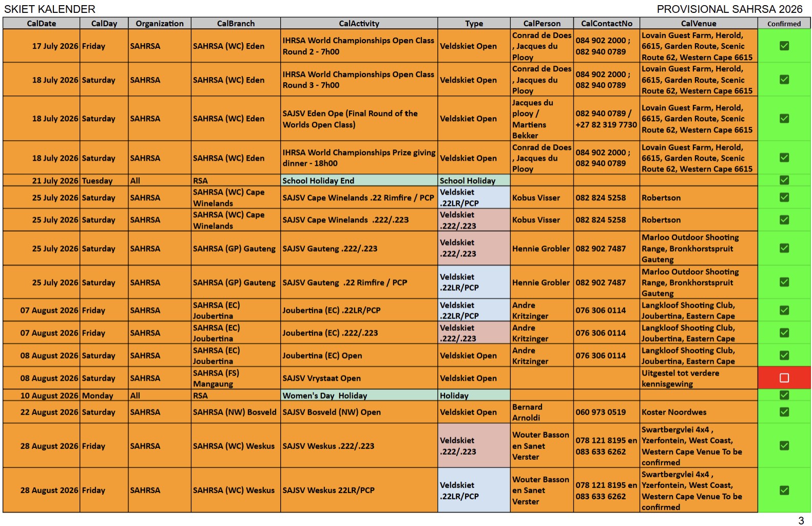Click the SAJSV Bosveld (NW) Open activity cell

(359, 412)
